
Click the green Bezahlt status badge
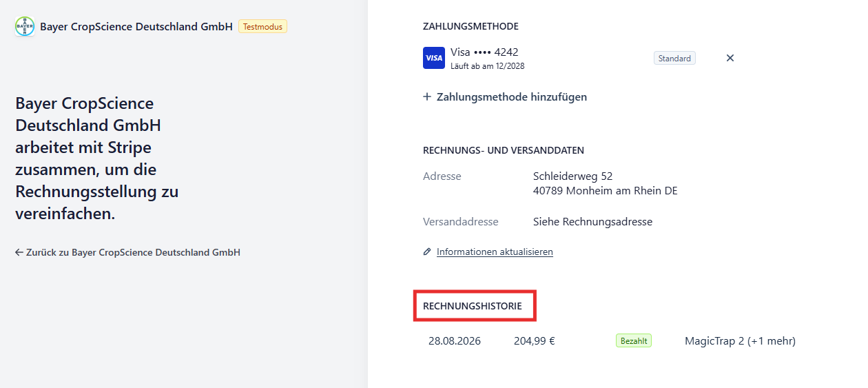634,340
